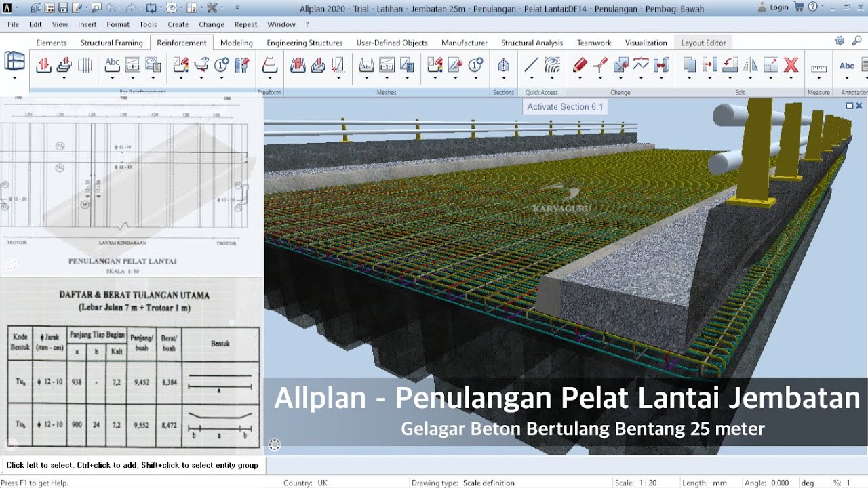Select the ruler Measure tool
This screenshot has height=488, width=868.
(819, 68)
